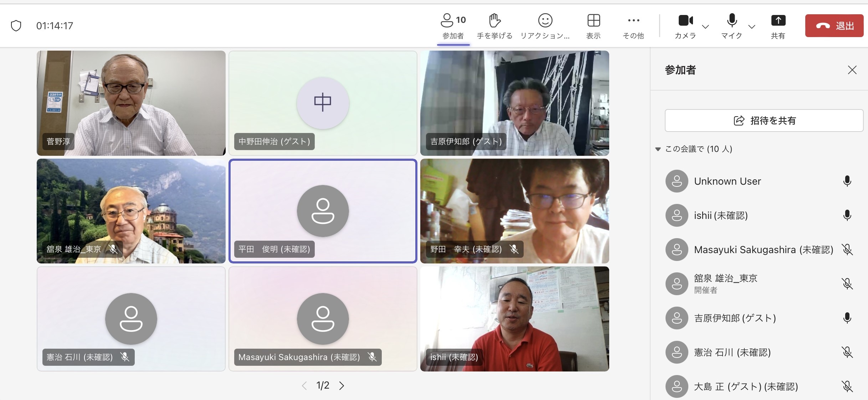
Task: Click the microphone icon next to Unknown User
Action: point(847,181)
